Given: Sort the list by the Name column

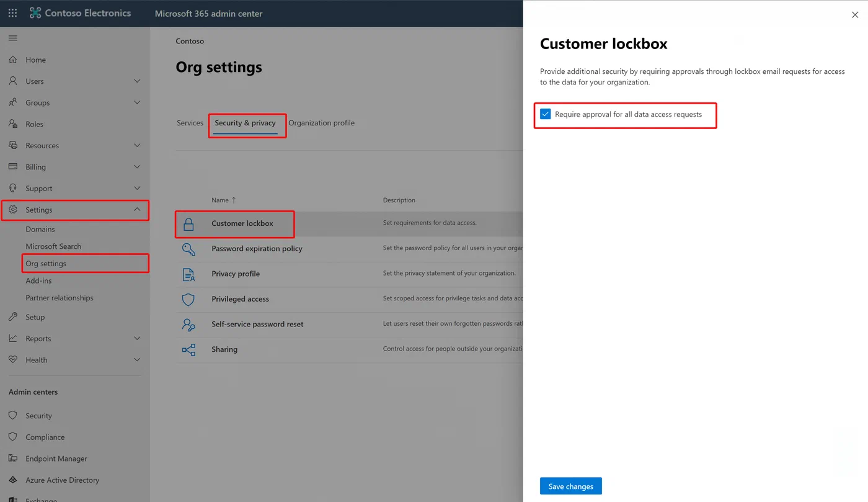Looking at the screenshot, I should [224, 200].
